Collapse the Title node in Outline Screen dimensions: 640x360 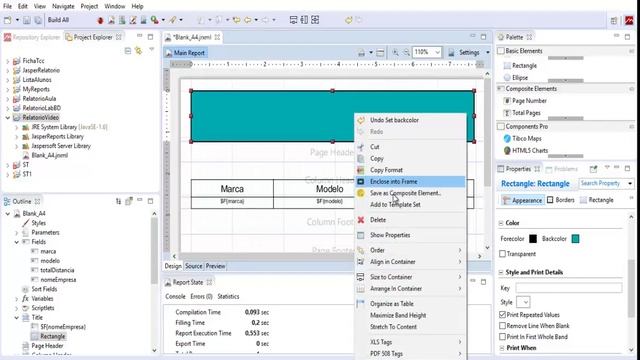17,318
